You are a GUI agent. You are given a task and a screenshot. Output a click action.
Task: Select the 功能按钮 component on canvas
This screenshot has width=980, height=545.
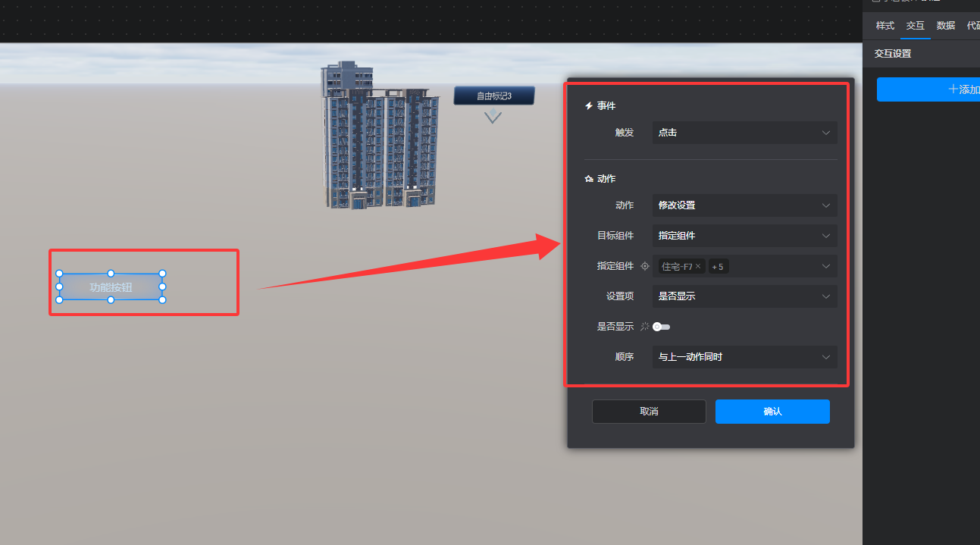point(111,287)
